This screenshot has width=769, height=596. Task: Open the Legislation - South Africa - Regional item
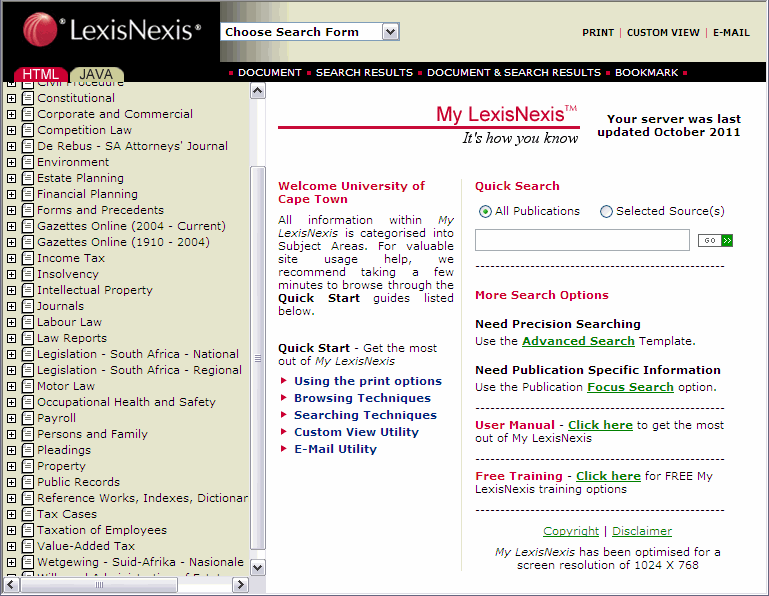point(139,370)
